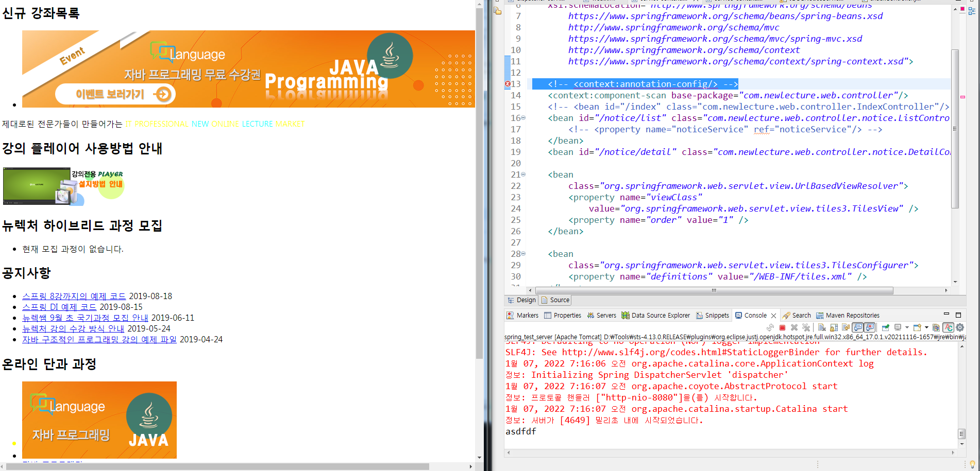Toggle Pin Console button
The width and height of the screenshot is (980, 471).
pos(886,327)
